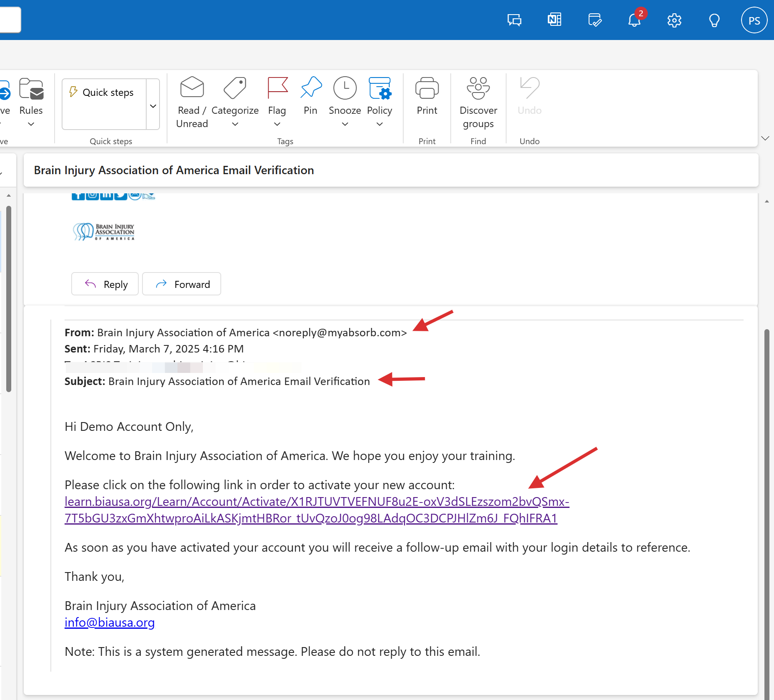Expand the Flag options chevron
774x700 pixels.
(277, 124)
